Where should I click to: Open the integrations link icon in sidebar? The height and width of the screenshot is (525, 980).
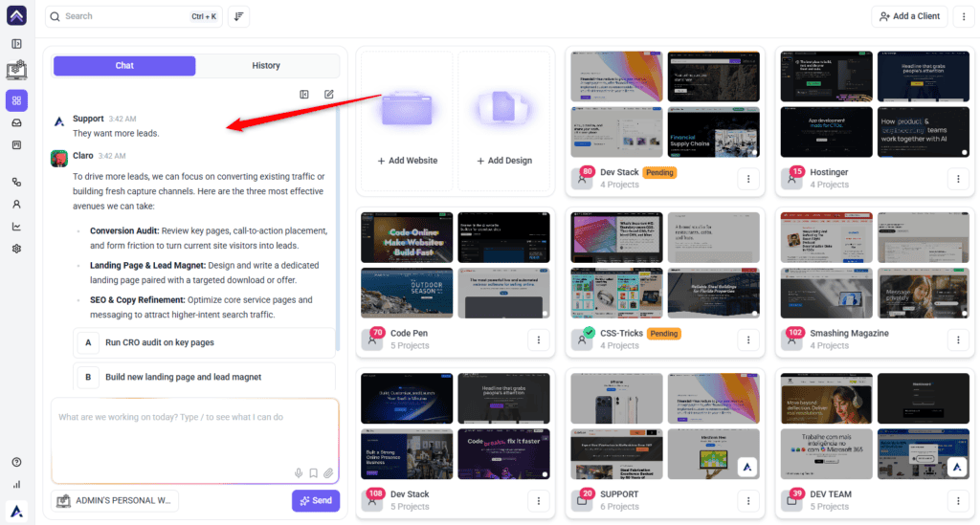click(17, 183)
